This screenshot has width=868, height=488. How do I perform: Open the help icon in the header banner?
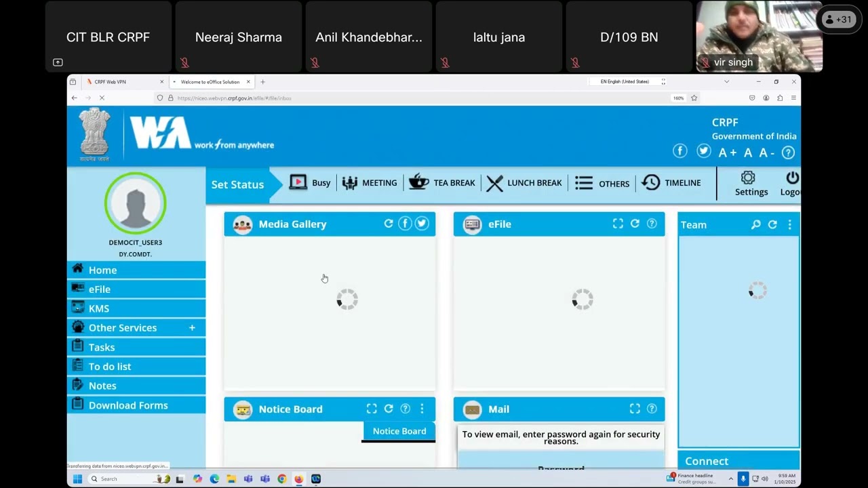(x=788, y=152)
